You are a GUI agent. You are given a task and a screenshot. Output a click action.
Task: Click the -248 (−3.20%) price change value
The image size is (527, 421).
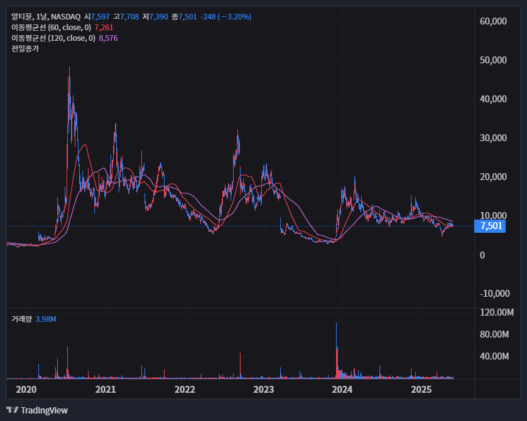click(226, 16)
